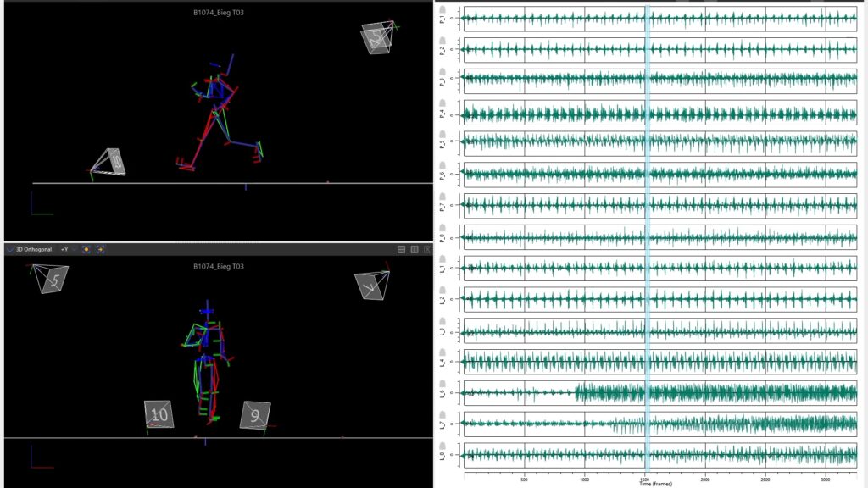Split the view pane horizontally

[x=402, y=250]
